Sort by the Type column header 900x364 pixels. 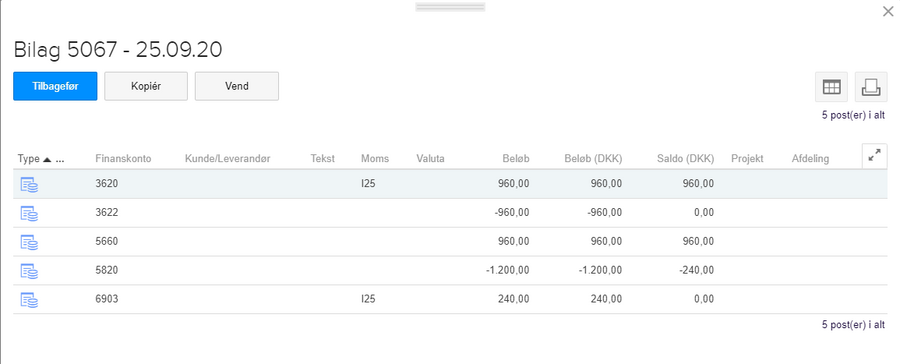[28, 158]
